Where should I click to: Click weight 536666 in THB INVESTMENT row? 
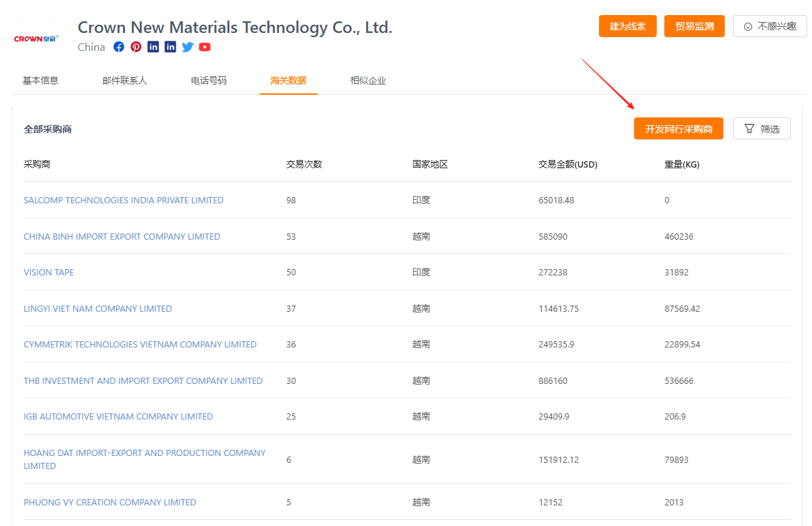tap(679, 380)
